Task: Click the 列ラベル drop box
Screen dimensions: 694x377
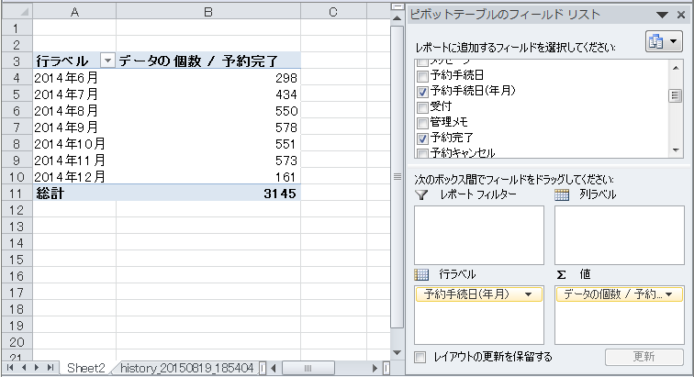Action: (x=619, y=235)
